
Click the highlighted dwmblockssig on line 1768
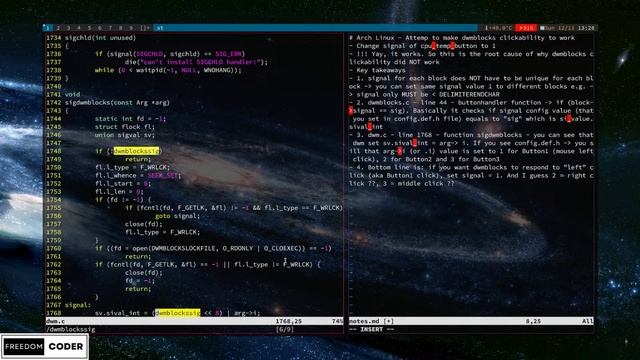[178, 313]
